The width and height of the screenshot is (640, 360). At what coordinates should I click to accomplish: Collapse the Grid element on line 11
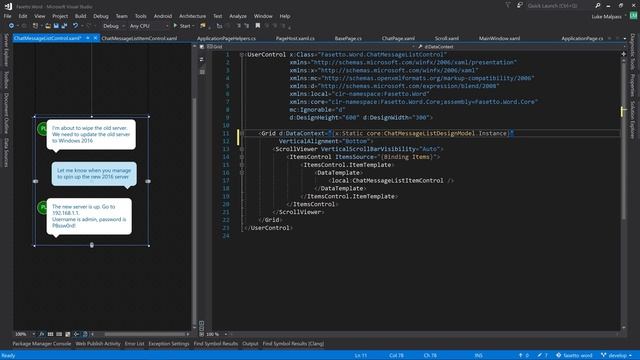242,133
